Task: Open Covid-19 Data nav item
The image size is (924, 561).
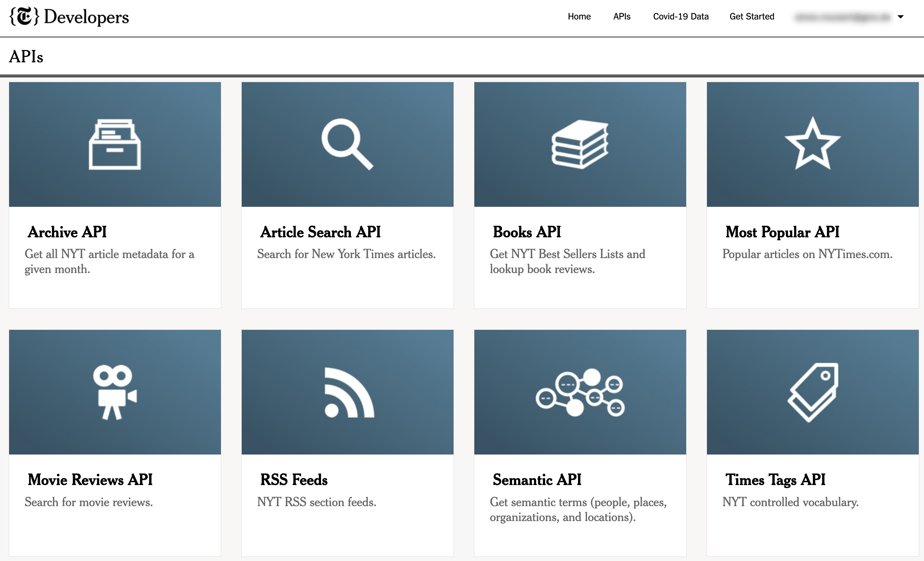Action: [681, 17]
